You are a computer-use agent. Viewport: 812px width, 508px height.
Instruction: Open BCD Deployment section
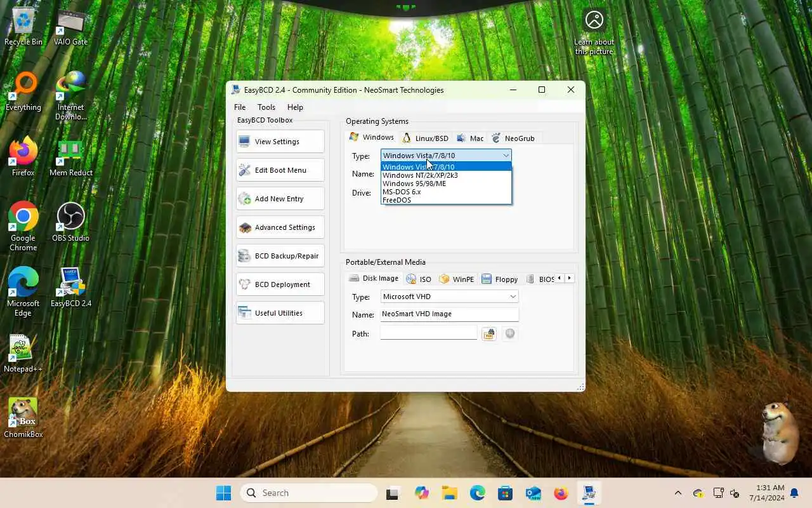pos(280,284)
